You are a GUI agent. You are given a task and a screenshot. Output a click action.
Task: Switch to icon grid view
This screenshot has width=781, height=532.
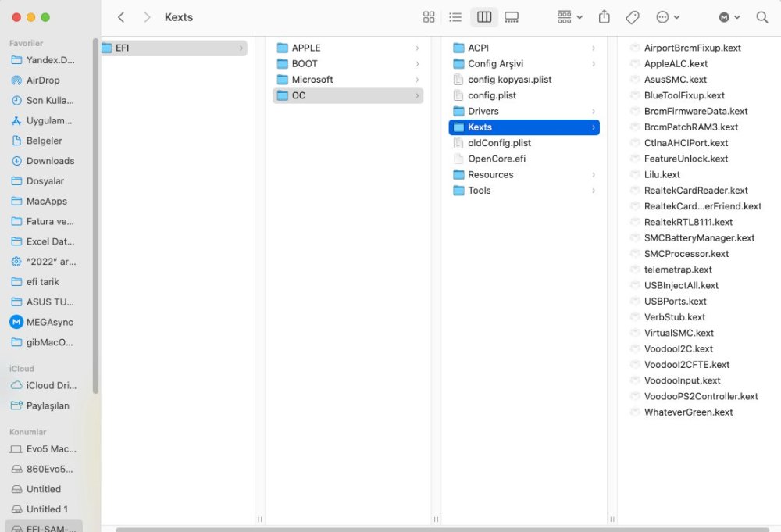pyautogui.click(x=429, y=17)
